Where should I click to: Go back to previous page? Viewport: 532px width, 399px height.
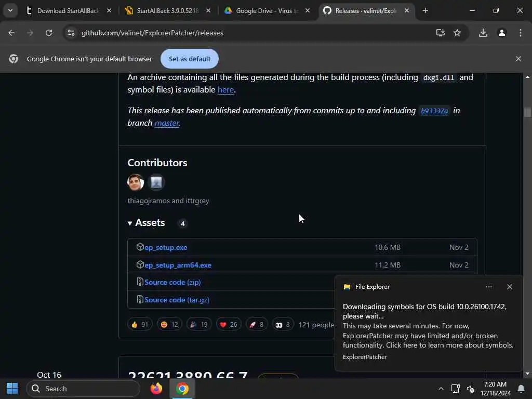click(11, 33)
